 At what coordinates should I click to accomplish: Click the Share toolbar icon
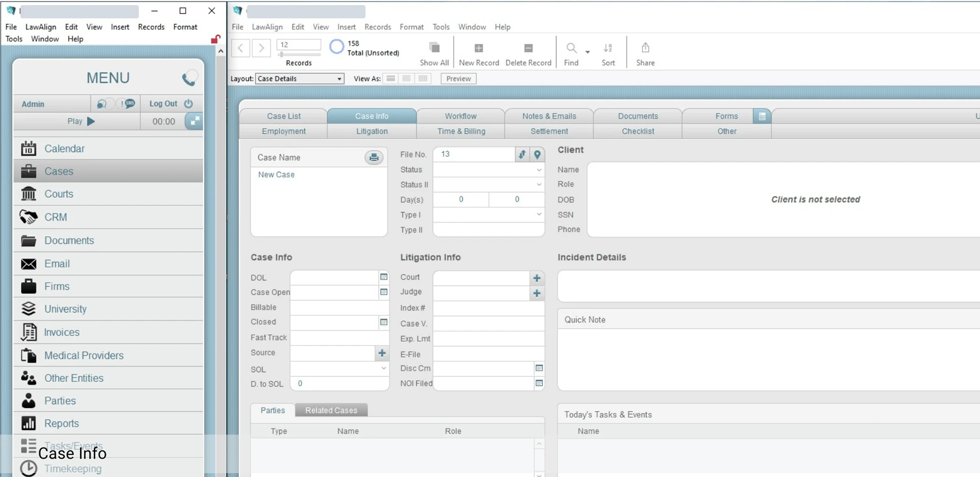[x=645, y=54]
